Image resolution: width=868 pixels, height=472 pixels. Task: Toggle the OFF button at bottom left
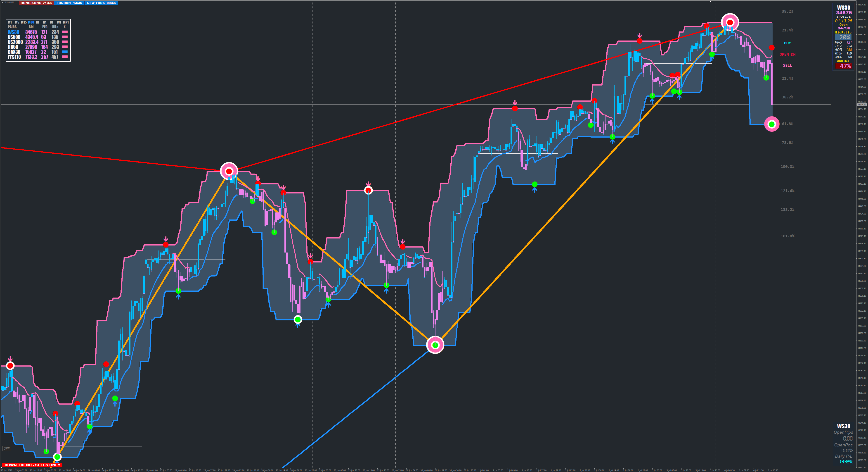coord(6,448)
